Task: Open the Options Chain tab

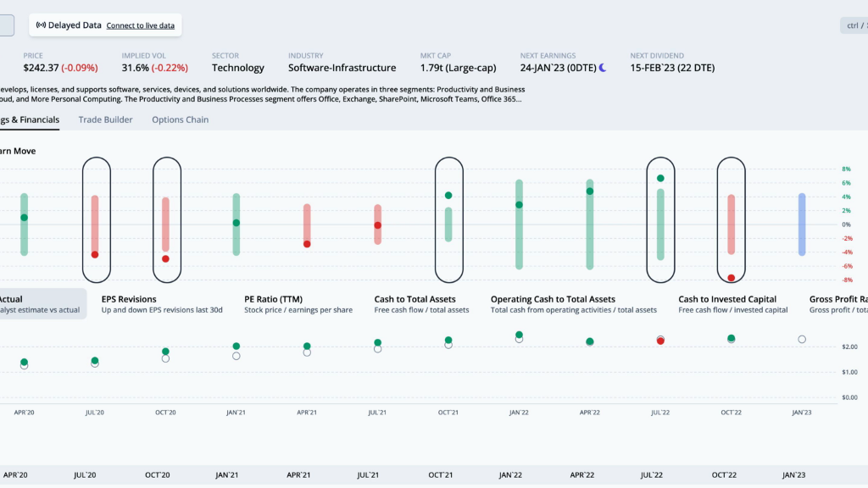Action: pyautogui.click(x=180, y=119)
